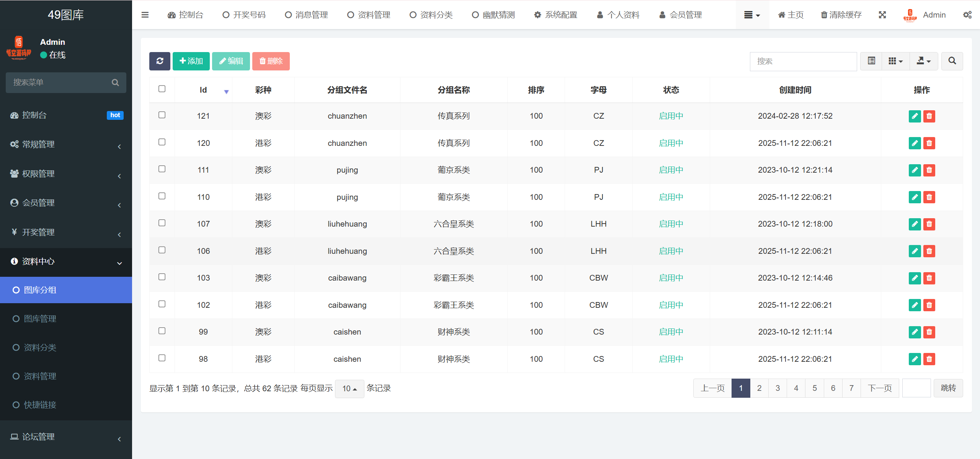The height and width of the screenshot is (459, 980).
Task: Tick the checkbox for row Id 111
Action: coord(162,169)
